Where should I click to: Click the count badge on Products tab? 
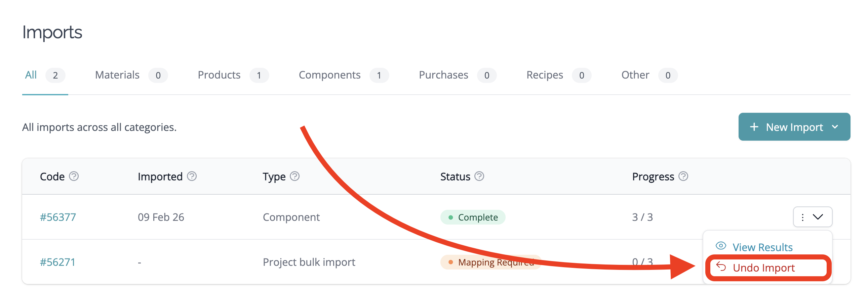pyautogui.click(x=259, y=75)
